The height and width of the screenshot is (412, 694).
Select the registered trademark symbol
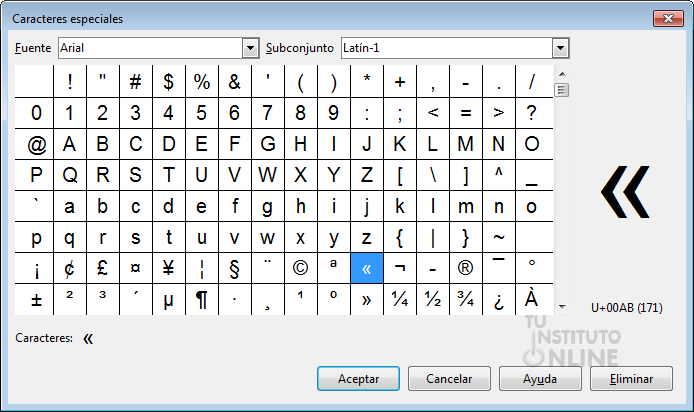(x=465, y=268)
